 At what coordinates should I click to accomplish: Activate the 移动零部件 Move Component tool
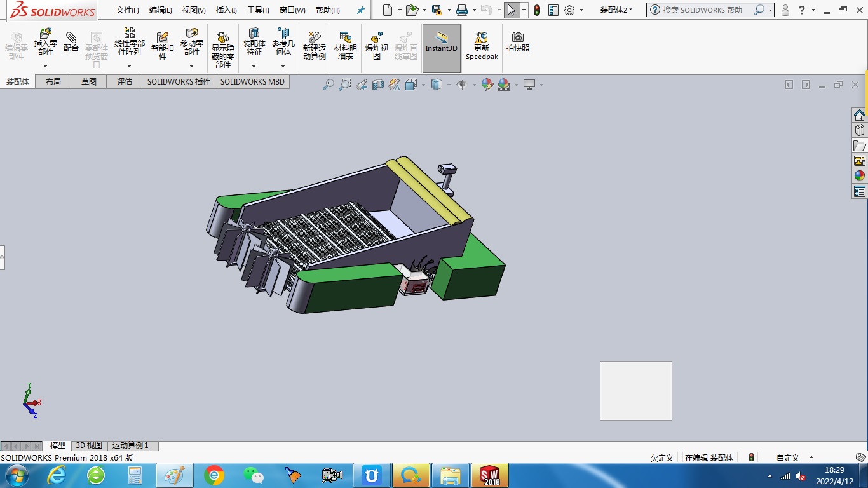coord(191,41)
